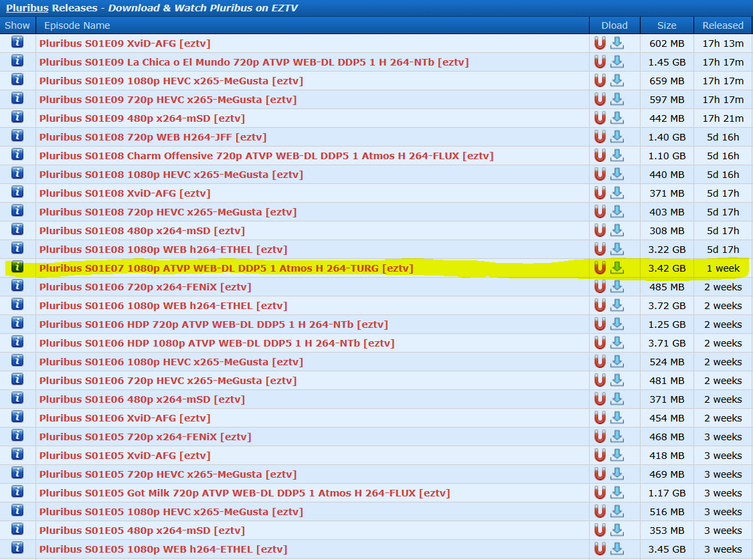753x560 pixels.
Task: Click the Episode Name column header
Action: [x=312, y=25]
